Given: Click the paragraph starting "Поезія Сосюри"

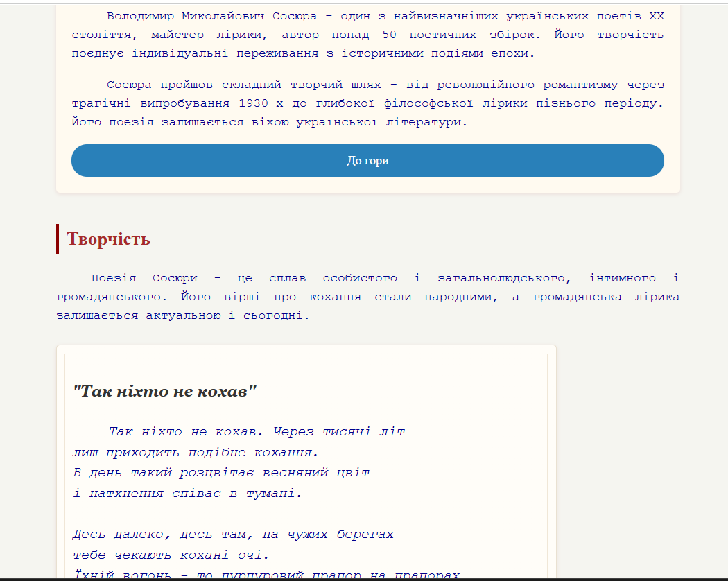Looking at the screenshot, I should point(367,297).
